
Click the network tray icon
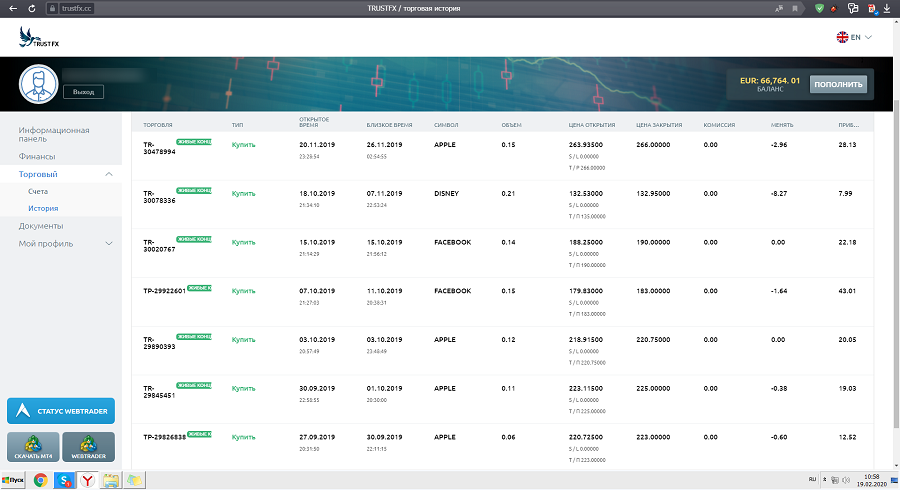pyautogui.click(x=835, y=480)
